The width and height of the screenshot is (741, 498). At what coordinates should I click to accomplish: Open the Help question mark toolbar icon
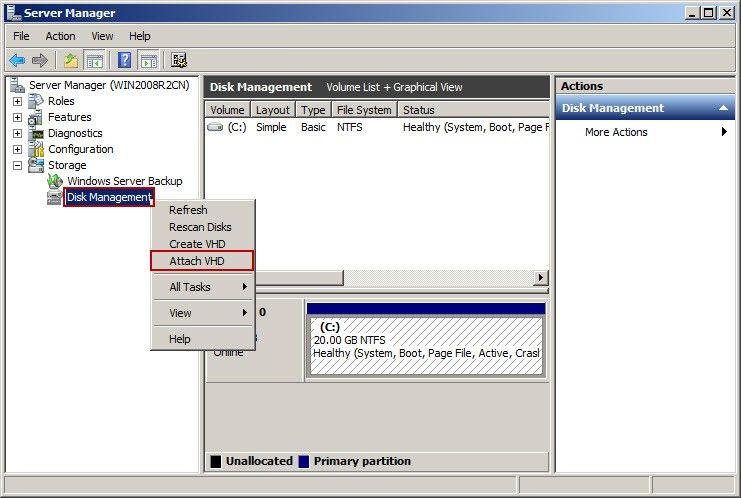tap(124, 60)
